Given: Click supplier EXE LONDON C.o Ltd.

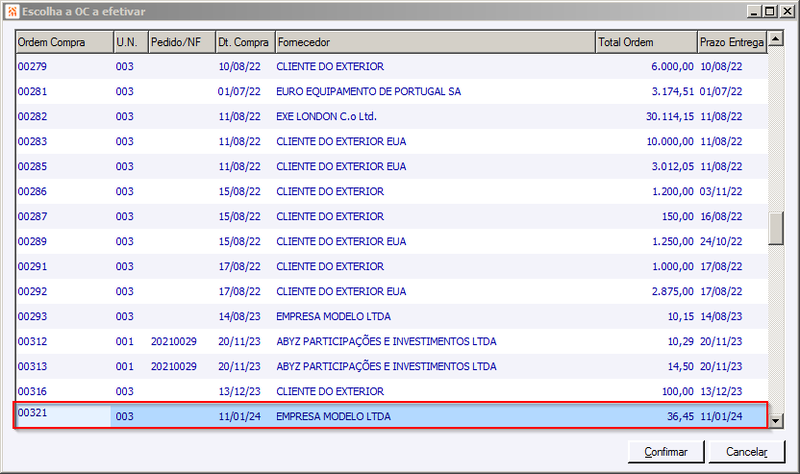Looking at the screenshot, I should (327, 116).
